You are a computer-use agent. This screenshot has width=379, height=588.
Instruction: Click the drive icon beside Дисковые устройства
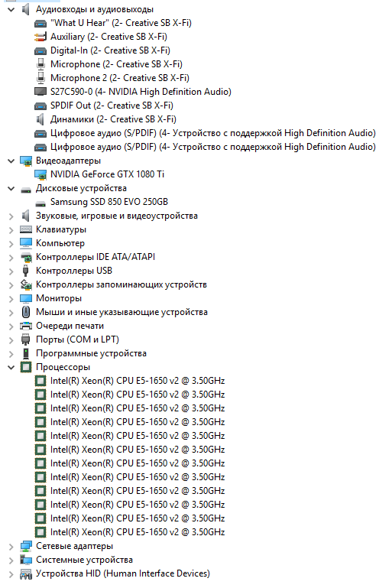click(25, 189)
